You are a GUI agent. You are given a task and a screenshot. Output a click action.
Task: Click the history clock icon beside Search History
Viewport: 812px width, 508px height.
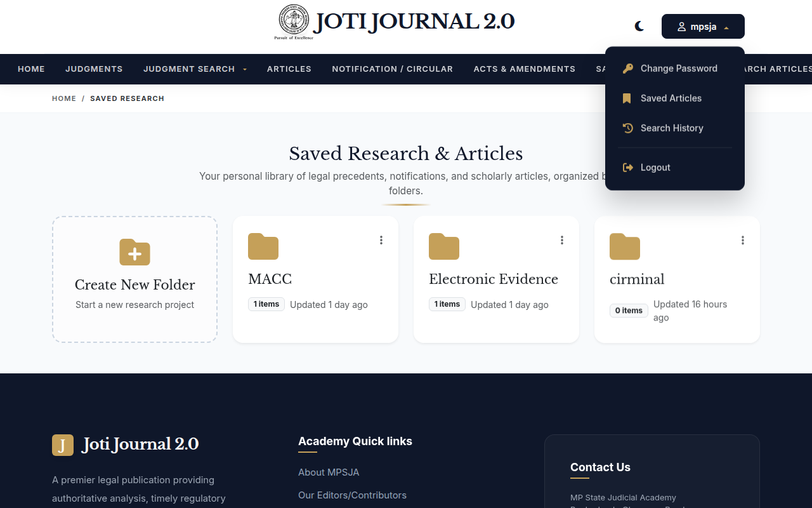tap(627, 128)
